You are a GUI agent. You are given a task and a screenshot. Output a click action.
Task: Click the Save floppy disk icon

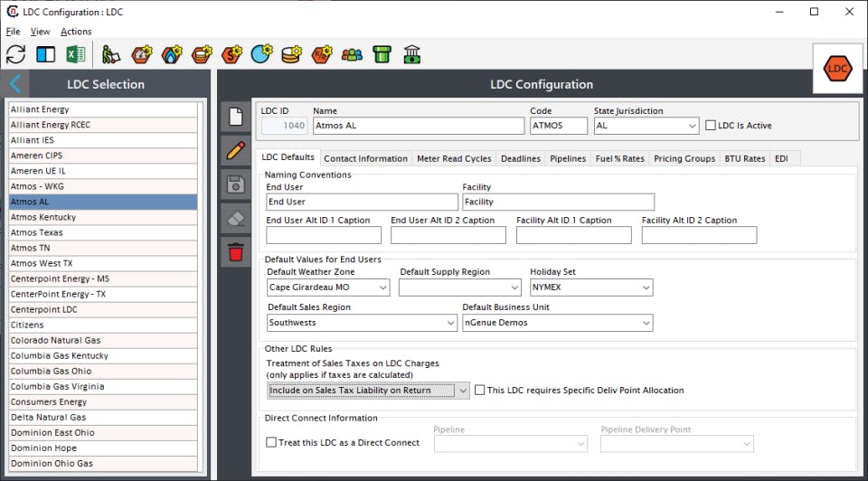click(236, 184)
